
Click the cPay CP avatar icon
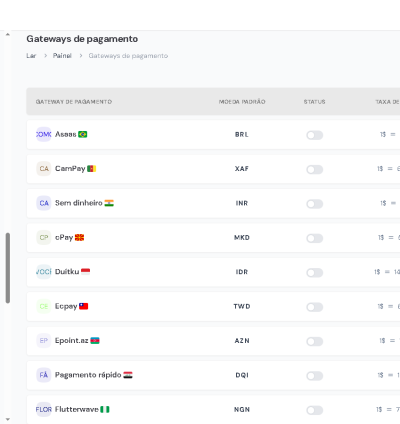point(44,237)
